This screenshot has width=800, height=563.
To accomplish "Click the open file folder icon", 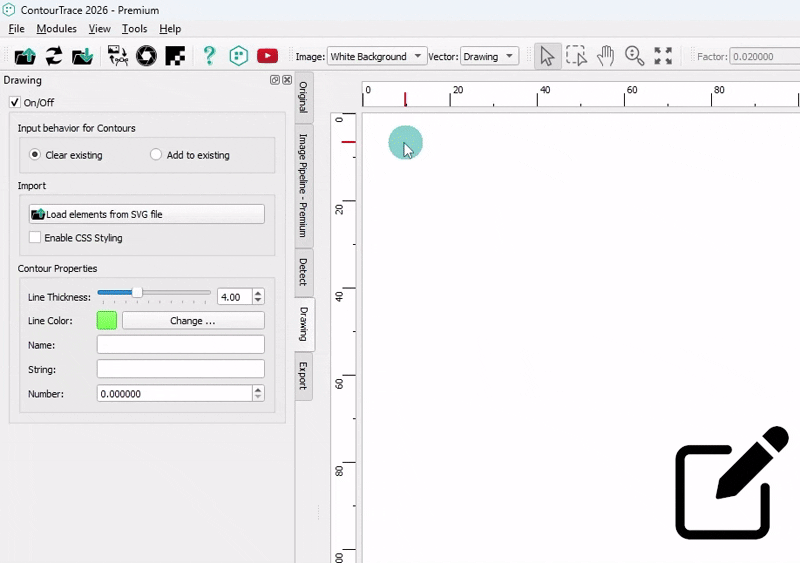I will tap(25, 56).
